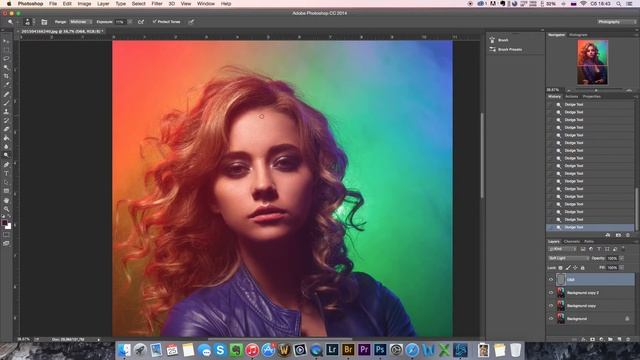640x360 pixels.
Task: Switch to the Properties tab
Action: click(591, 97)
